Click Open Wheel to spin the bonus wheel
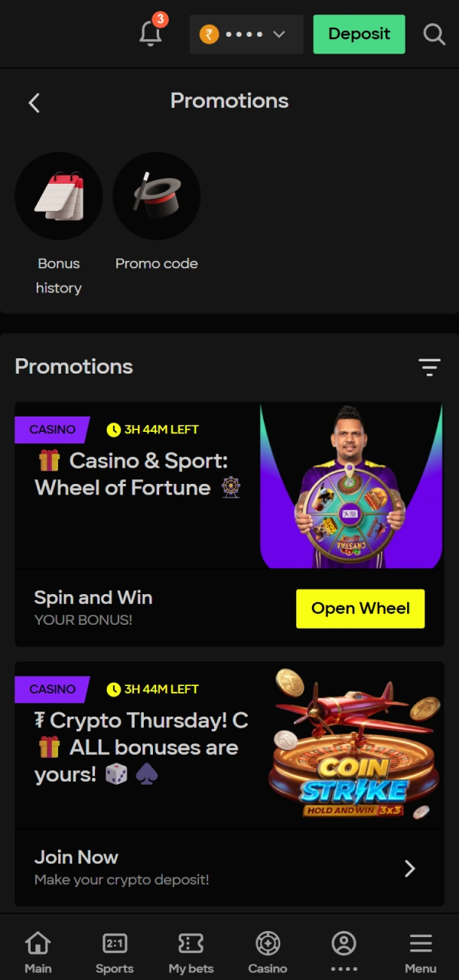 coord(360,608)
